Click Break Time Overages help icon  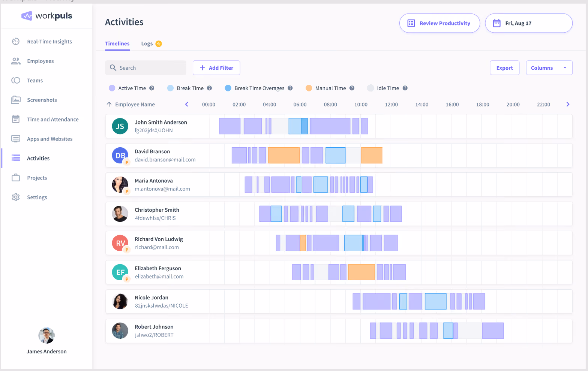pyautogui.click(x=290, y=88)
